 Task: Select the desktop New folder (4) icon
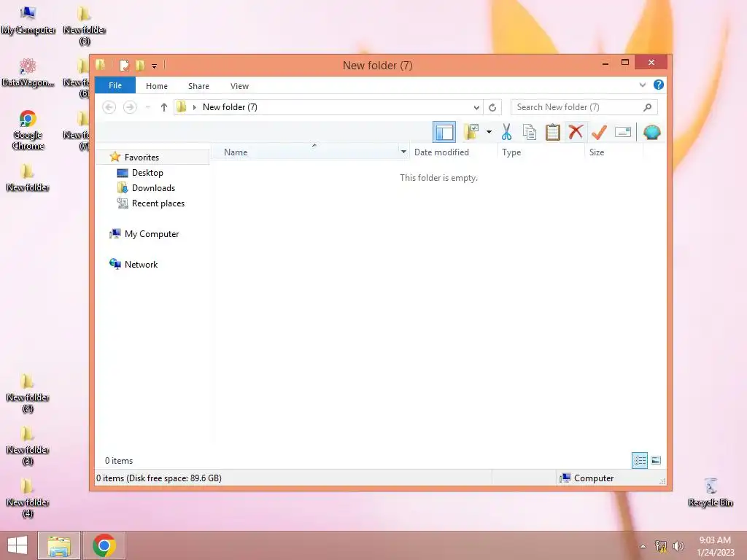tap(28, 497)
